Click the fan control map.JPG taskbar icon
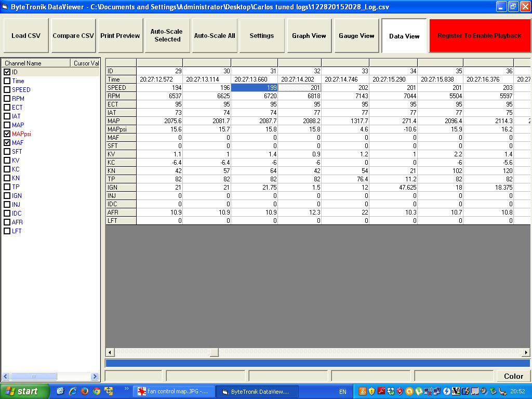Viewport: 532px width, 399px height. pyautogui.click(x=173, y=392)
